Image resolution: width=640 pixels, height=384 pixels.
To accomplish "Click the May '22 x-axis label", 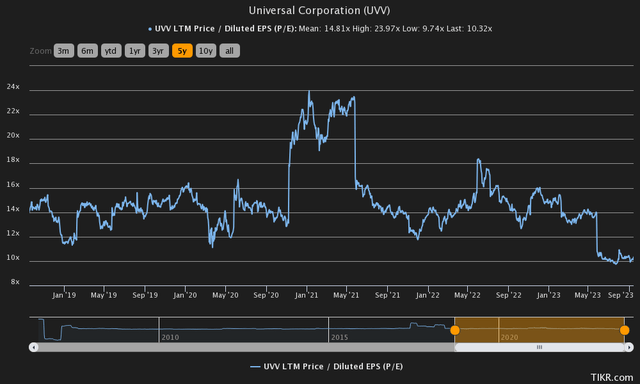I will 467,295.
